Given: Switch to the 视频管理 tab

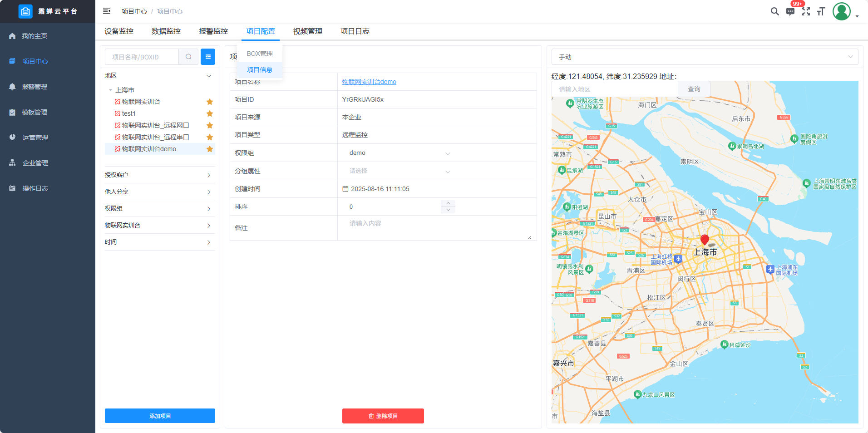Looking at the screenshot, I should [307, 31].
